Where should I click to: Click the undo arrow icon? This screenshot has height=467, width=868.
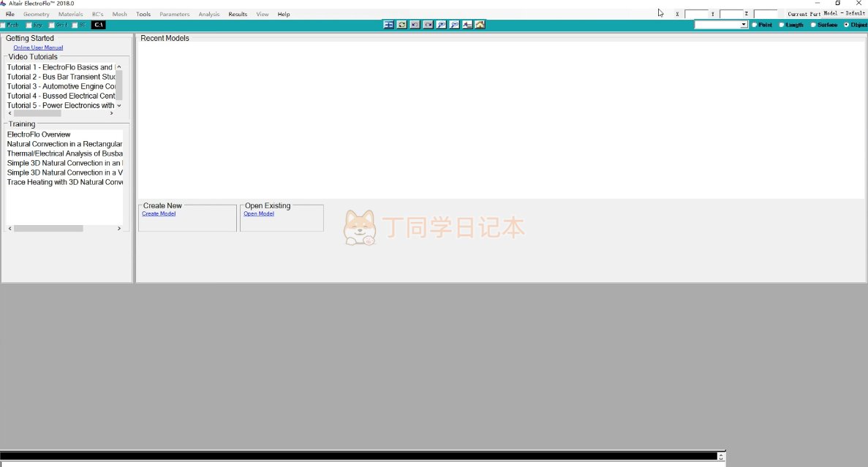[x=415, y=25]
